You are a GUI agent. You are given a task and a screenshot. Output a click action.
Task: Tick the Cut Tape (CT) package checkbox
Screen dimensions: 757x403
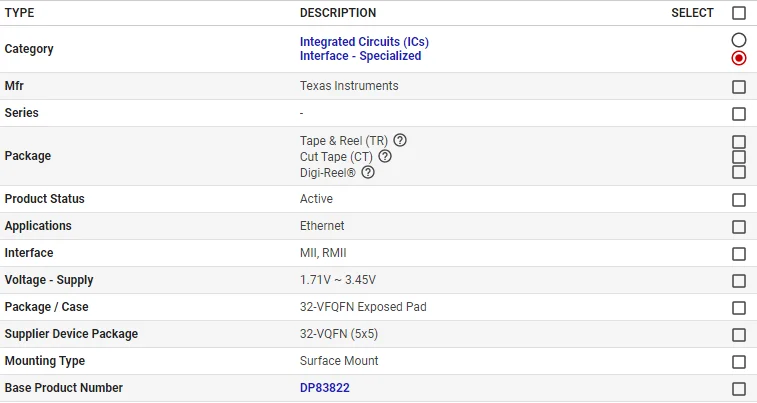pyautogui.click(x=739, y=156)
